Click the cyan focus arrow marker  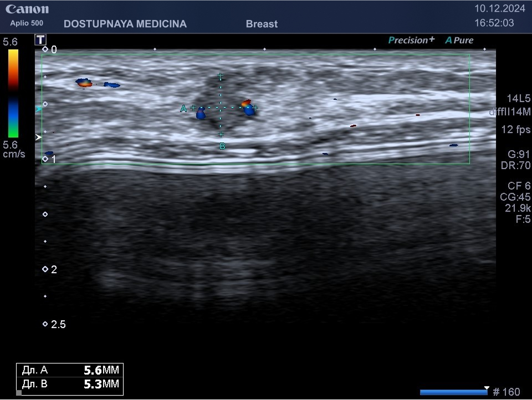point(38,109)
